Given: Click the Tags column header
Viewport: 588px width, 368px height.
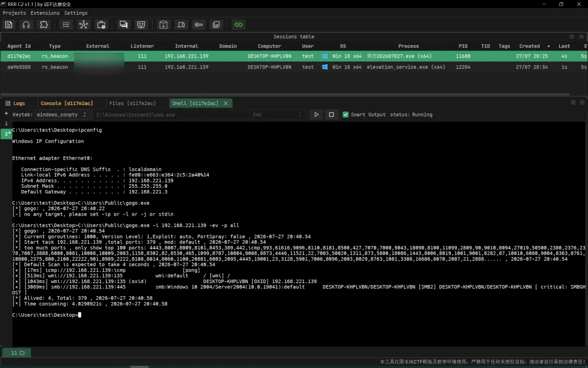Looking at the screenshot, I should click(x=504, y=46).
